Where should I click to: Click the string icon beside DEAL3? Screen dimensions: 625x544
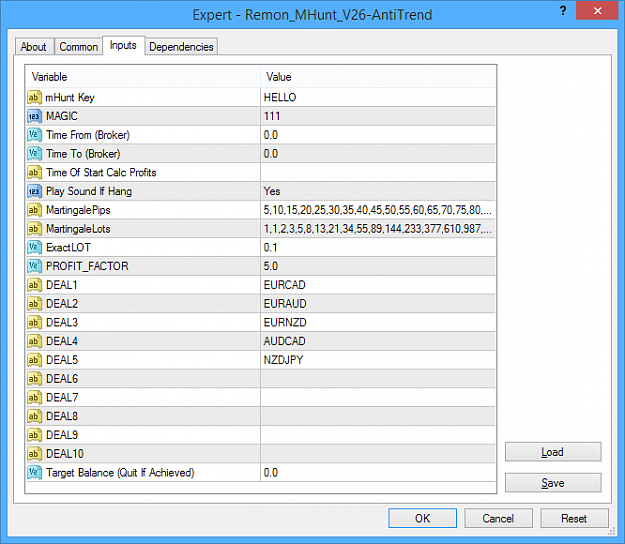click(34, 322)
